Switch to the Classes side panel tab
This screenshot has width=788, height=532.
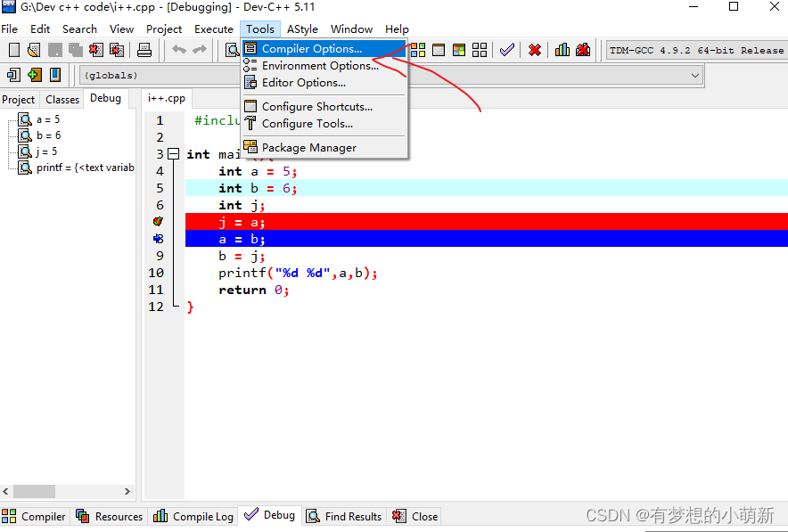pyautogui.click(x=62, y=100)
